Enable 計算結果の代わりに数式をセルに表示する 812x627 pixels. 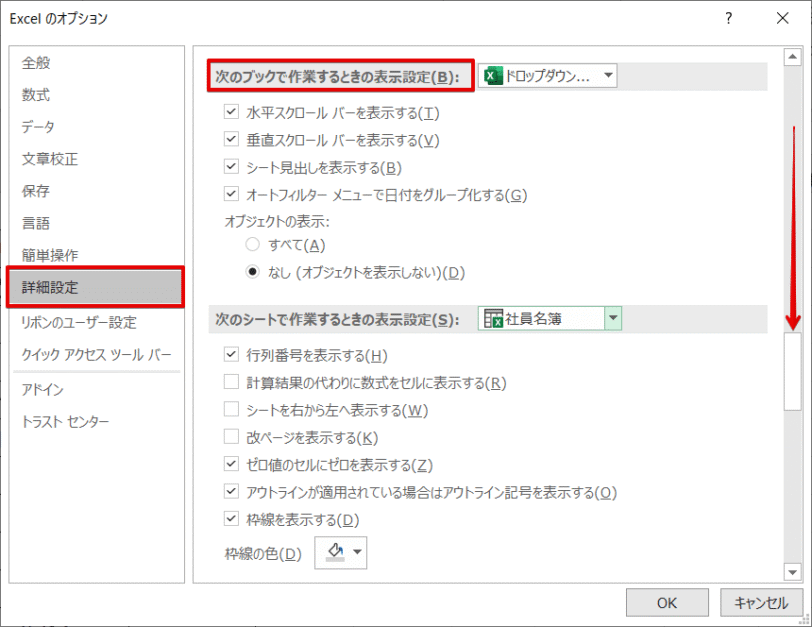tap(232, 381)
